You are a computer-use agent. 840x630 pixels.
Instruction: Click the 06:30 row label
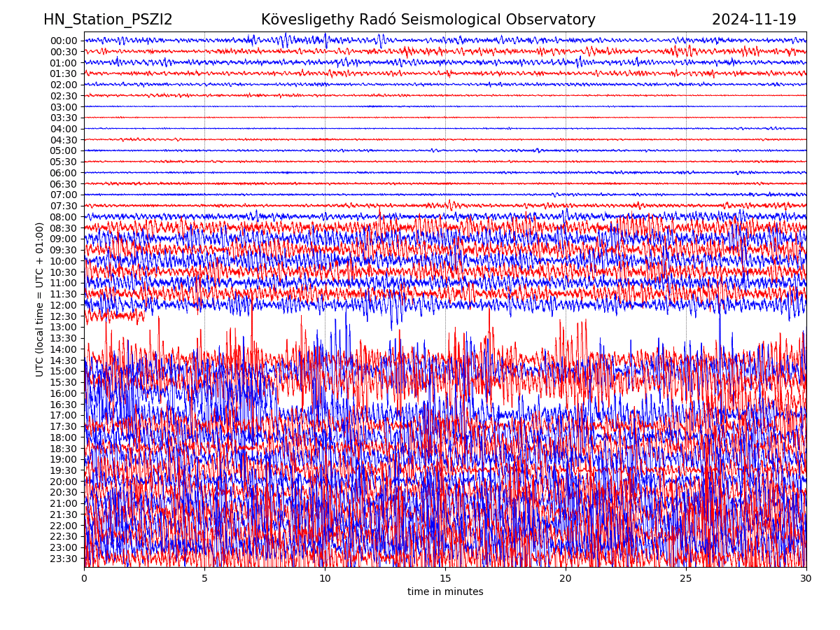click(64, 184)
